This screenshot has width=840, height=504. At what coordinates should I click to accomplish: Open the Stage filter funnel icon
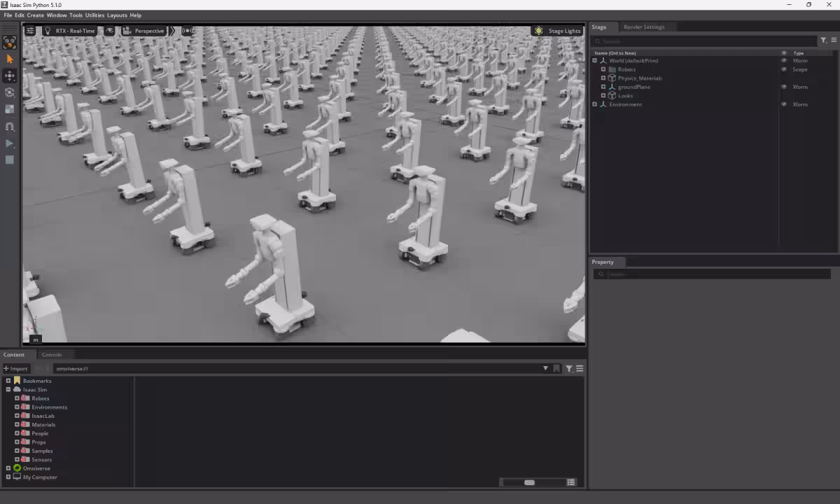pyautogui.click(x=824, y=41)
